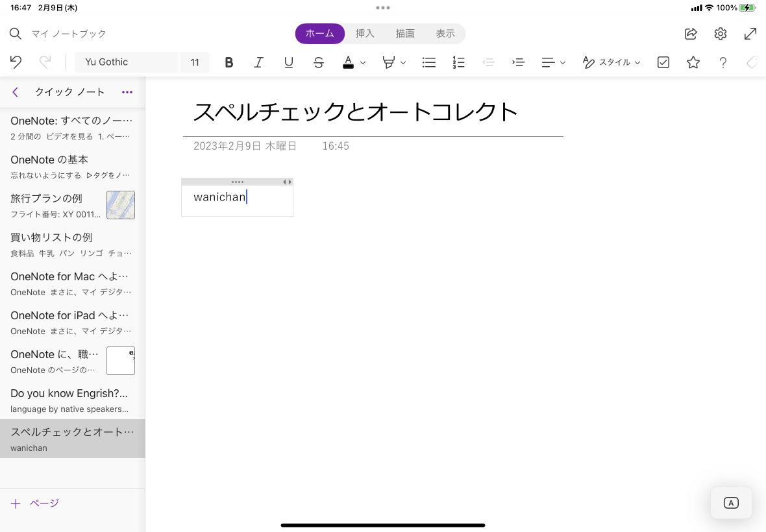The height and width of the screenshot is (532, 766).
Task: Add a new ページ
Action: click(x=35, y=503)
